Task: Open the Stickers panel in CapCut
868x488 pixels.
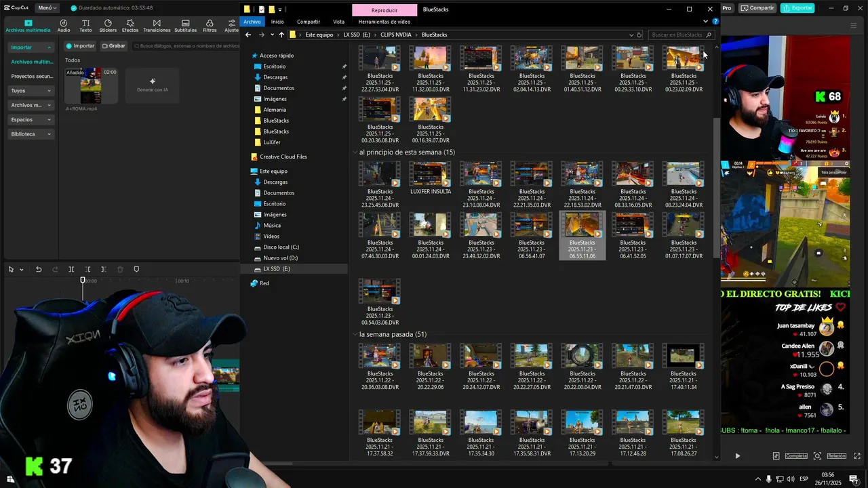Action: (x=108, y=26)
